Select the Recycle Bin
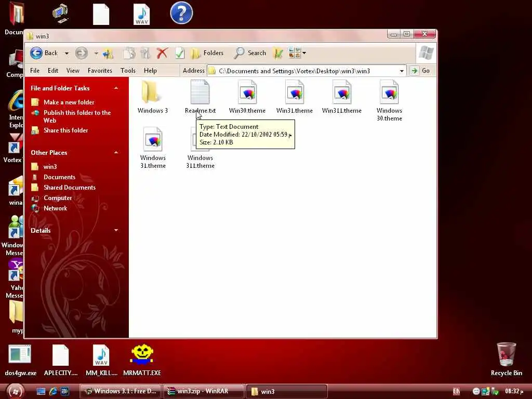 click(x=506, y=360)
